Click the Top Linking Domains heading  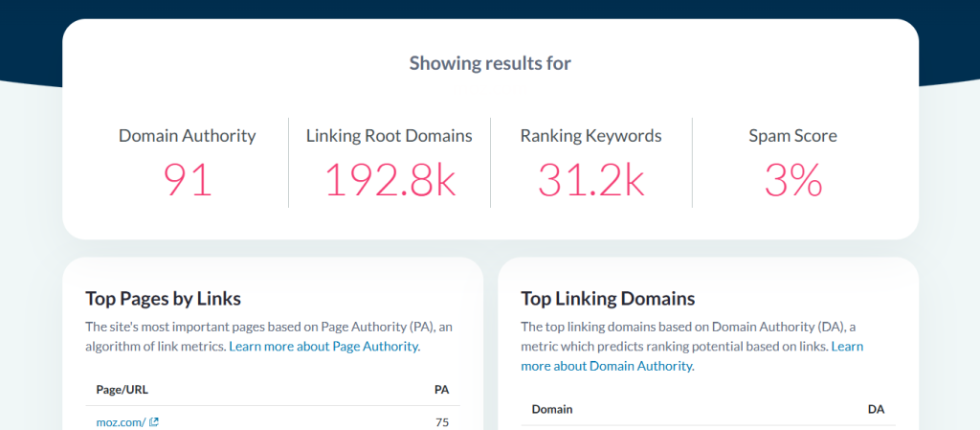click(608, 298)
